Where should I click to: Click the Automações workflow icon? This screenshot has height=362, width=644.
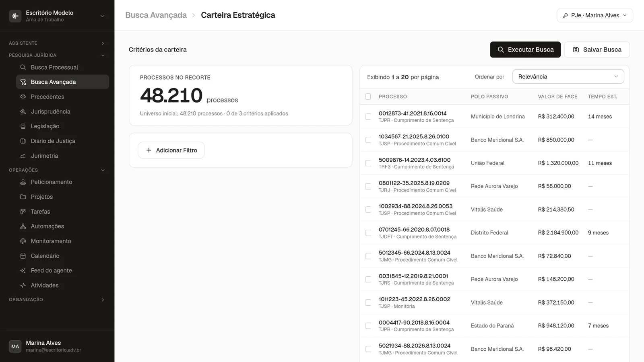click(x=23, y=226)
